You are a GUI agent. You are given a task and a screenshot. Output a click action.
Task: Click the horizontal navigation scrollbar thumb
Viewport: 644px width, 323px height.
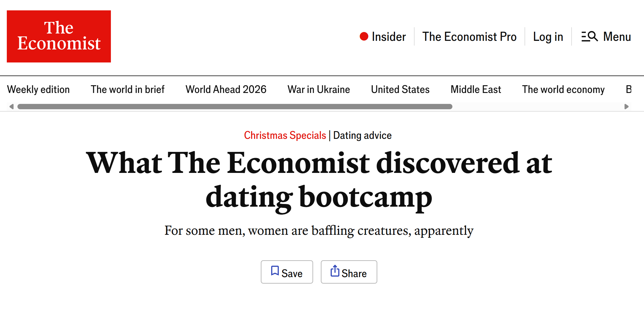tap(235, 107)
